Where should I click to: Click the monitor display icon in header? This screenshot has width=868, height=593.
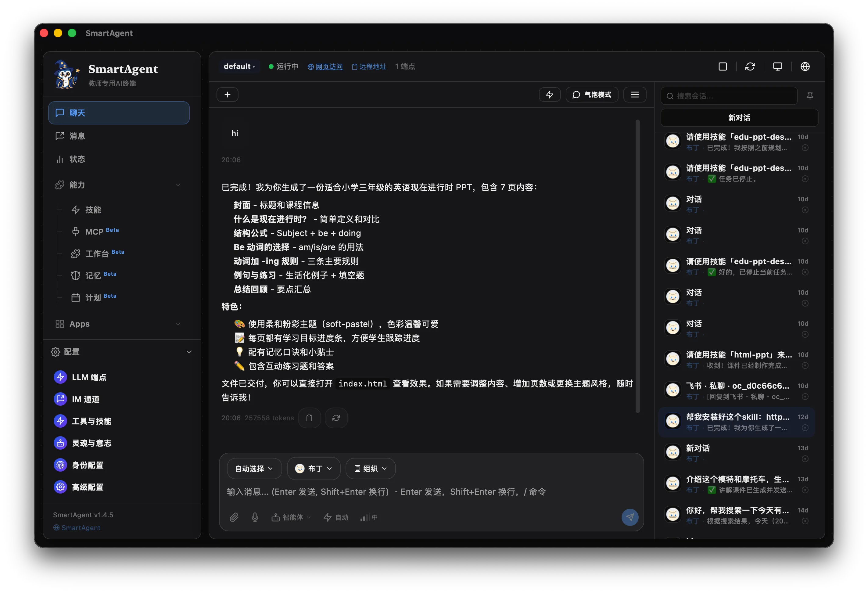[x=778, y=66]
